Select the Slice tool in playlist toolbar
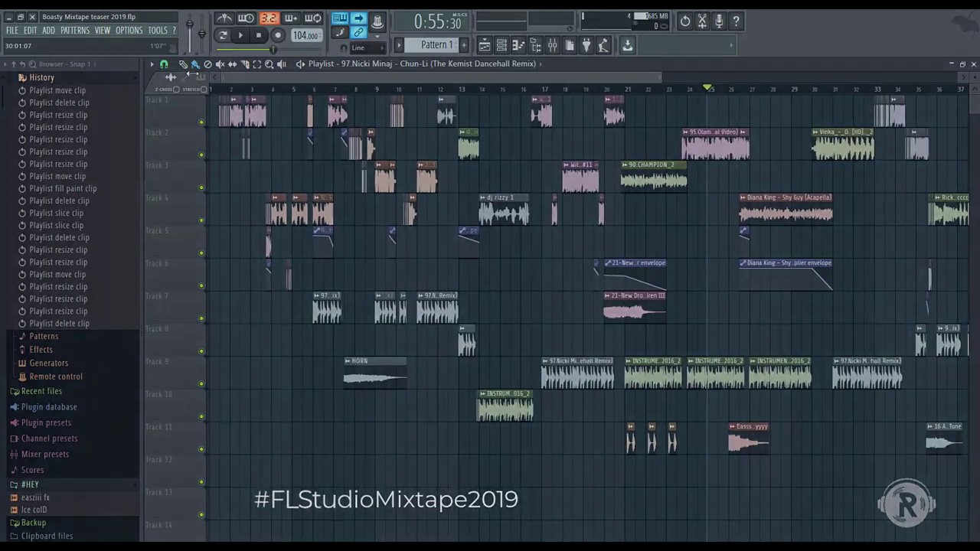The width and height of the screenshot is (980, 551). (x=244, y=64)
